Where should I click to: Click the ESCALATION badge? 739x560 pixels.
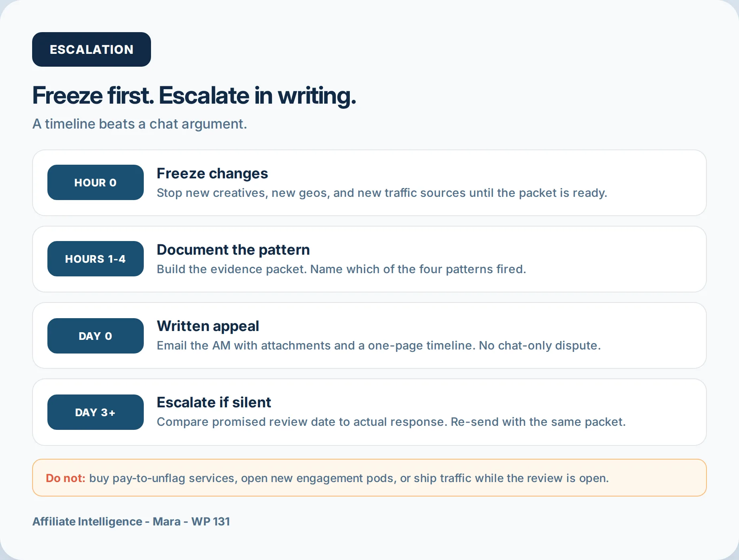pyautogui.click(x=92, y=49)
